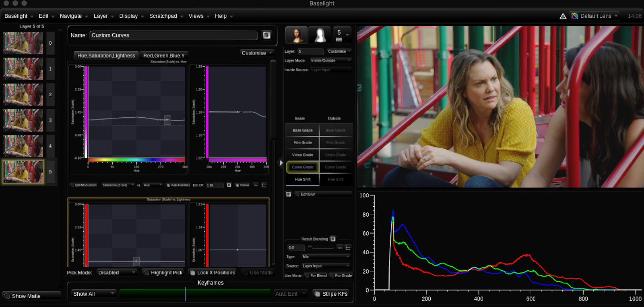Screen dimensions: 644x307
Task: Select the white silhouette matte view icon
Action: (320, 35)
